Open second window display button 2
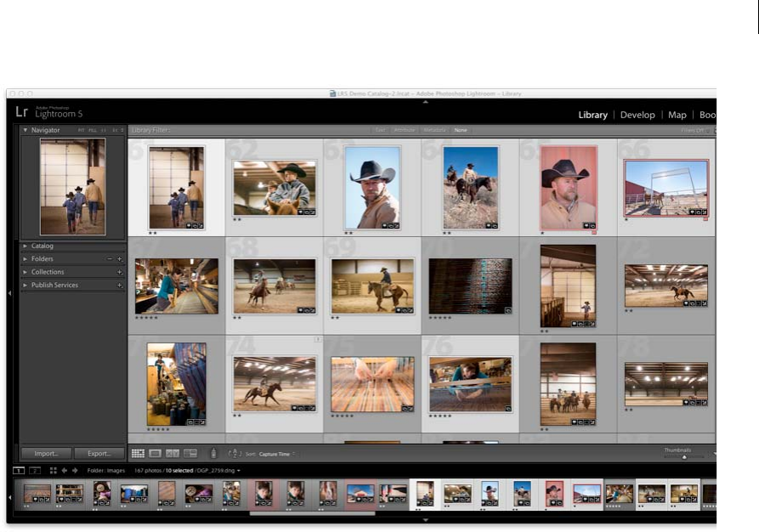Viewport: 759px width, 532px height. click(x=35, y=471)
